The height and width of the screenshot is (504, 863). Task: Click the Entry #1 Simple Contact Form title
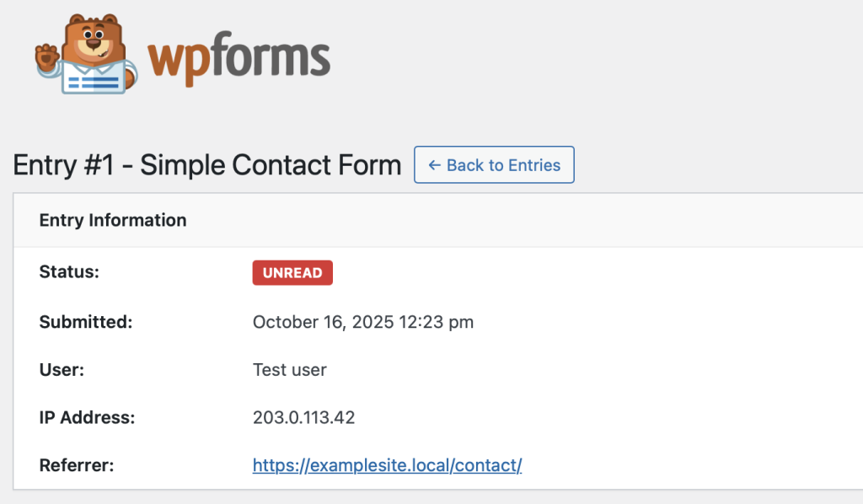coord(207,165)
